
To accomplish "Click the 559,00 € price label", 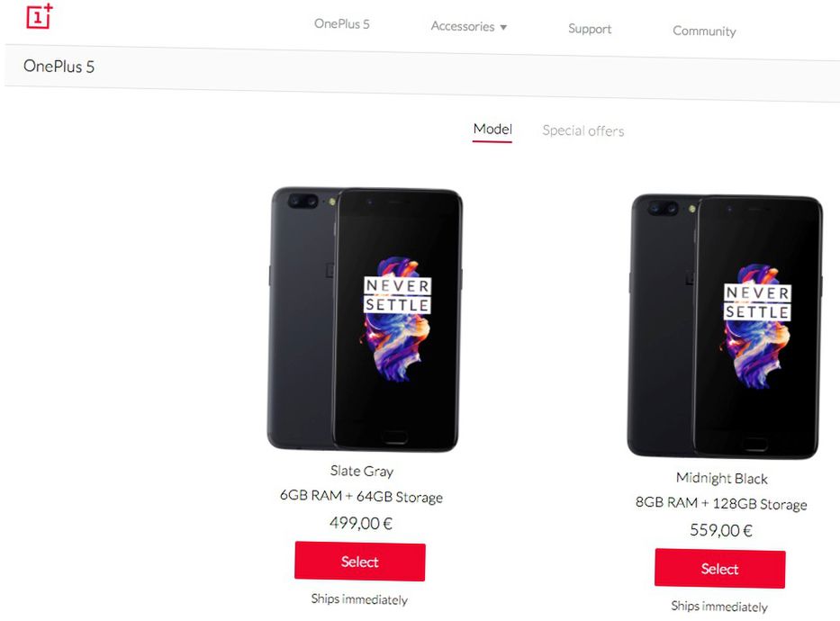I will pyautogui.click(x=720, y=531).
